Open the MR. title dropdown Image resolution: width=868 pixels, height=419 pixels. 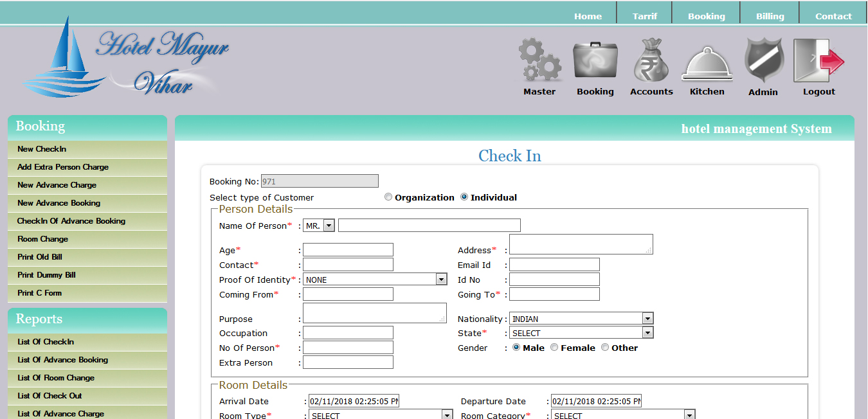319,226
